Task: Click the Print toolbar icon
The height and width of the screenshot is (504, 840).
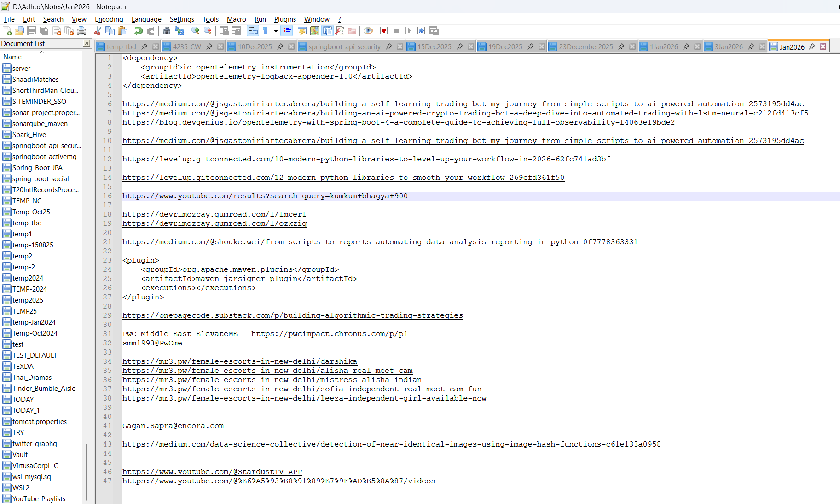Action: (82, 30)
